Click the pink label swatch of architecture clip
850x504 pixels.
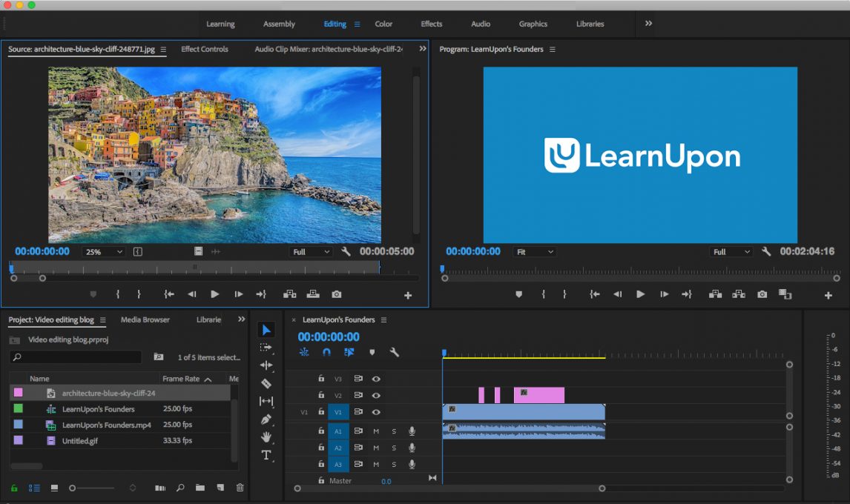pos(19,392)
